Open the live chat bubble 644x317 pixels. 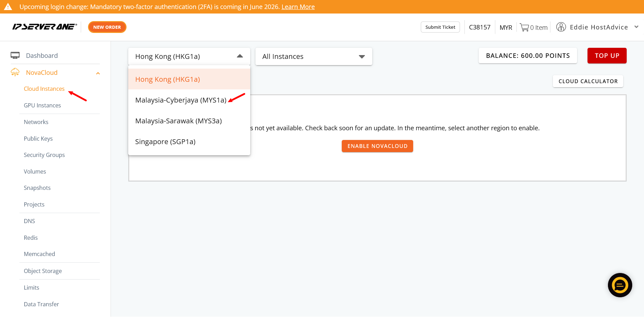coord(620,285)
